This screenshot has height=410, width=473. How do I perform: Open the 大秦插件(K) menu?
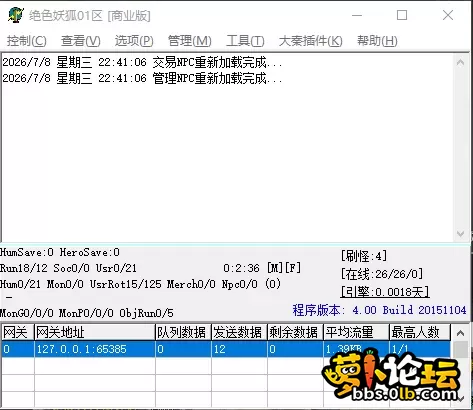(x=310, y=41)
